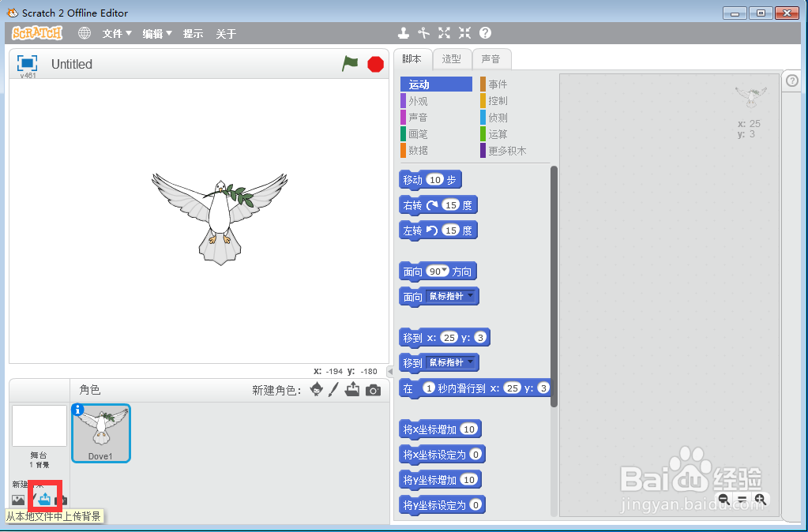Image resolution: width=808 pixels, height=532 pixels.
Task: Click the block help question-mark tool
Action: (485, 33)
